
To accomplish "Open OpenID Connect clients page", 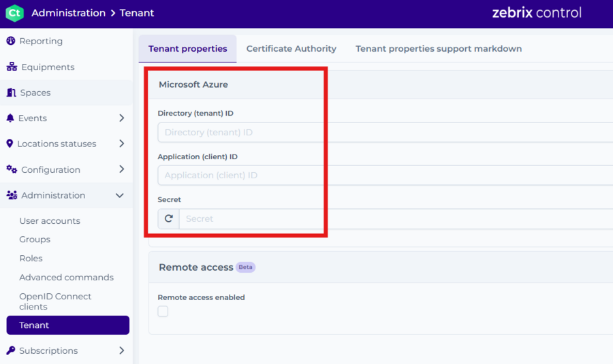I will [55, 301].
